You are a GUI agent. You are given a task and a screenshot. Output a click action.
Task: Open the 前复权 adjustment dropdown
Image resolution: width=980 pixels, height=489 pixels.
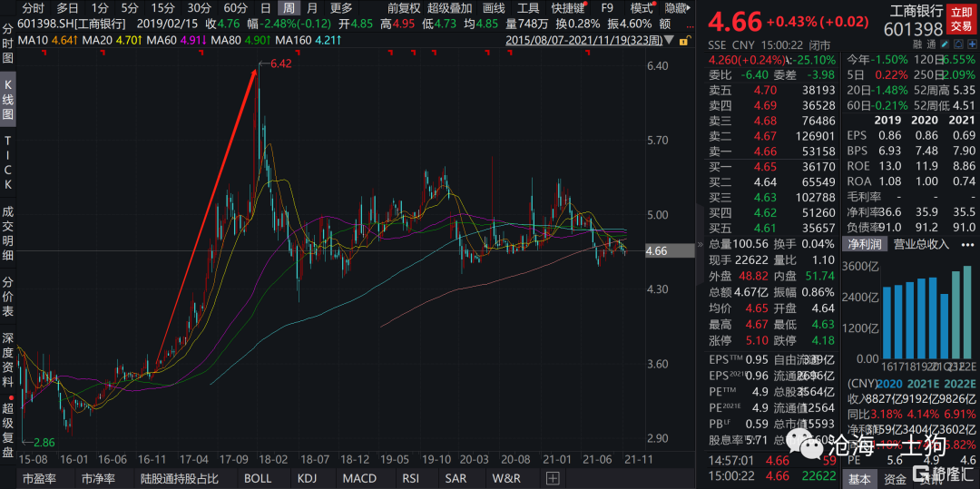coord(403,7)
